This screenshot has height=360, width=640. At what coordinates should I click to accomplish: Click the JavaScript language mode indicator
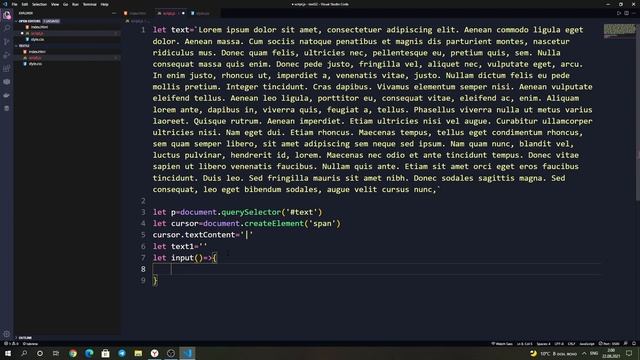coord(587,344)
